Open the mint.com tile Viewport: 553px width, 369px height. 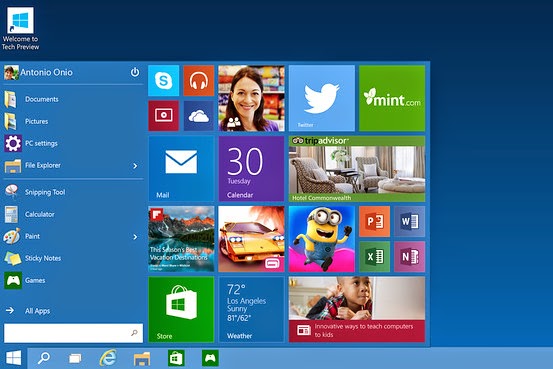pos(392,98)
